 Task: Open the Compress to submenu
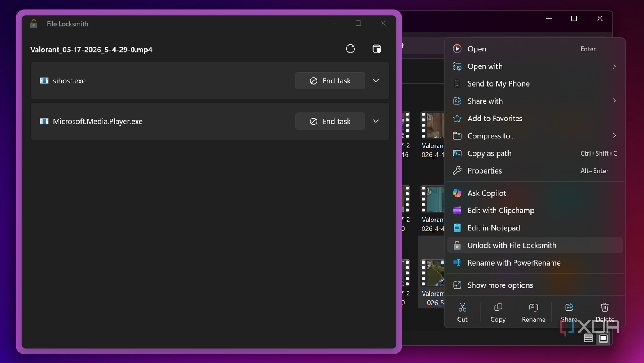coord(535,136)
